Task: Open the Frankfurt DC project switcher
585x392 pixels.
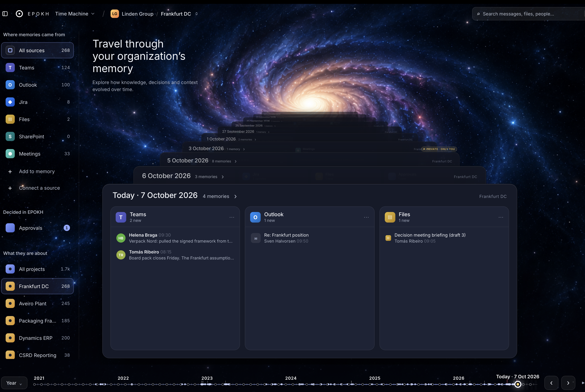Action: 179,14
